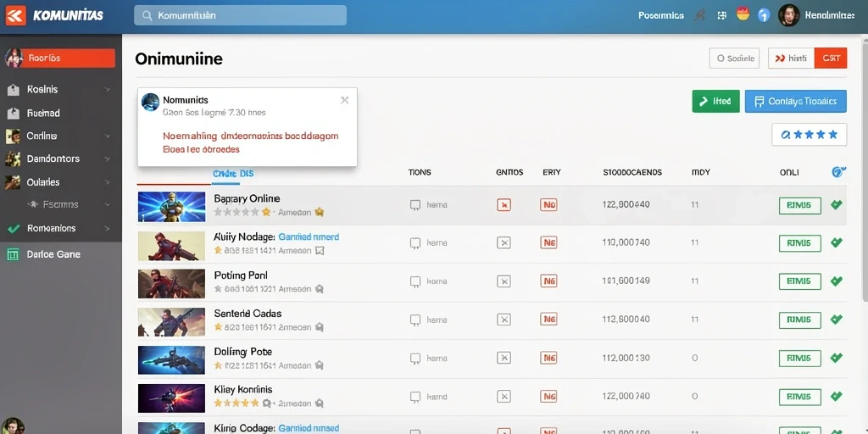868x434 pixels.
Task: Click the O Sodiele button
Action: pos(734,58)
